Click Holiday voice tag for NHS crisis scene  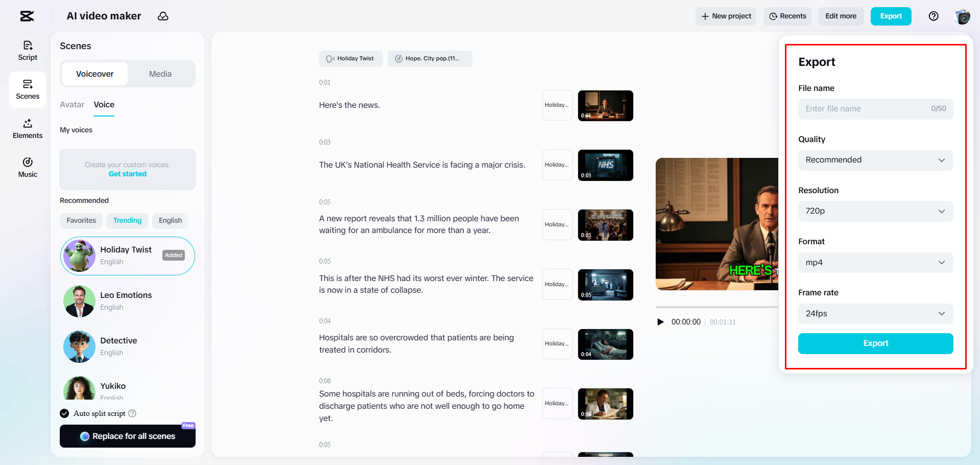click(x=557, y=165)
